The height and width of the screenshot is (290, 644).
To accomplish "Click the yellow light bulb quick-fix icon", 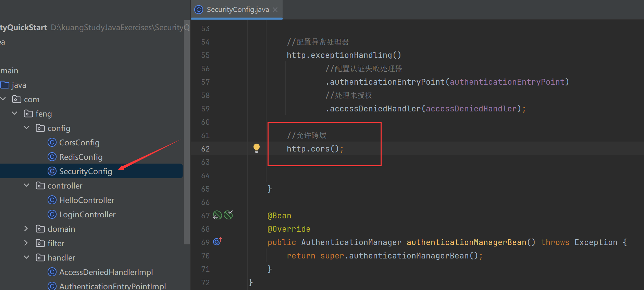I will [257, 148].
